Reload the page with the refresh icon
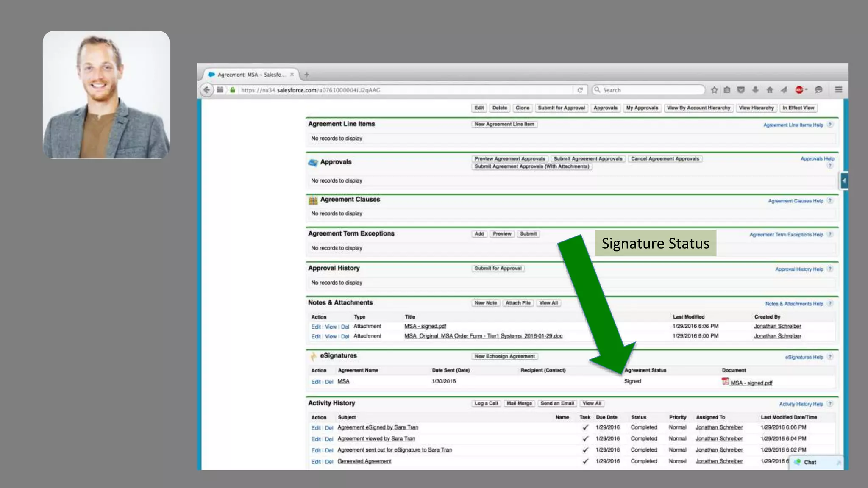868x488 pixels. tap(580, 90)
